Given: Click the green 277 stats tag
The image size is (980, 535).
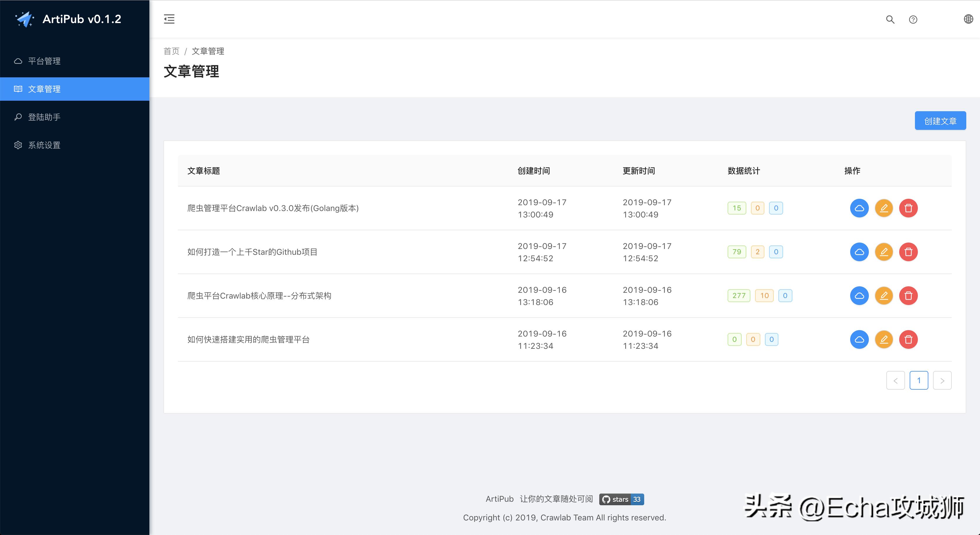Looking at the screenshot, I should pos(738,296).
